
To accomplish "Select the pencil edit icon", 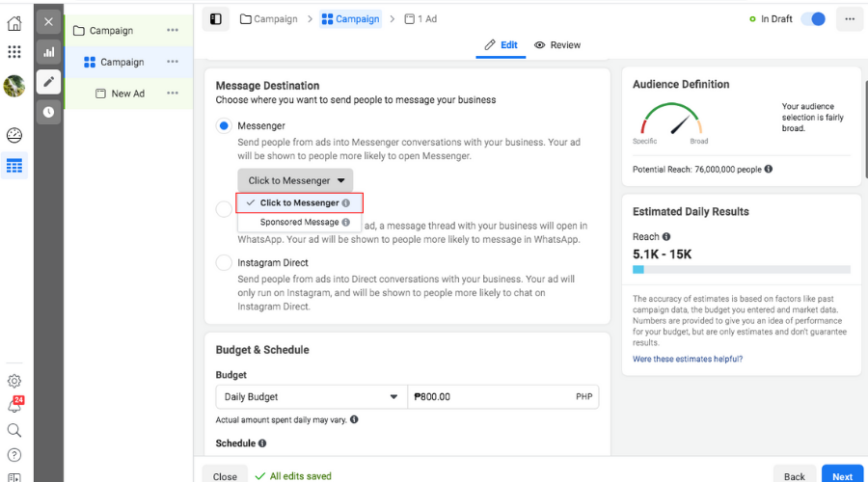I will point(49,82).
